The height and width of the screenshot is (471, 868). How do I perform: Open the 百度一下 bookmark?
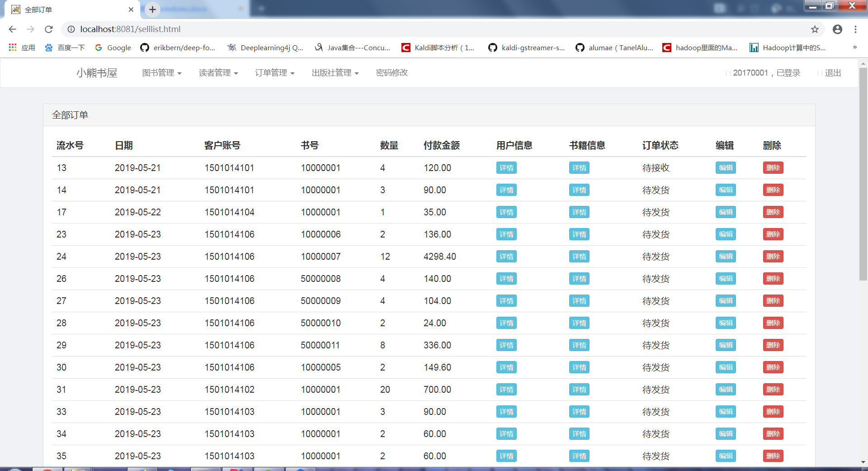tap(65, 48)
